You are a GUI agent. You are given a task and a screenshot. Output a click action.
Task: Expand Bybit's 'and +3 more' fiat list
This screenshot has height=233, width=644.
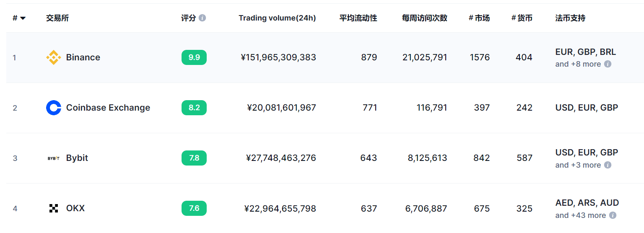pyautogui.click(x=578, y=165)
